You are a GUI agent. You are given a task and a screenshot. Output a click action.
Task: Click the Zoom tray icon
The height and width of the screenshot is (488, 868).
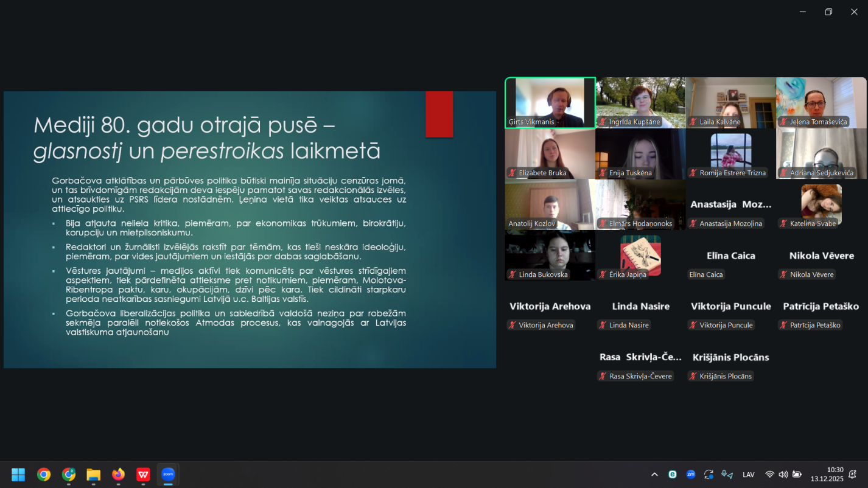coord(691,475)
